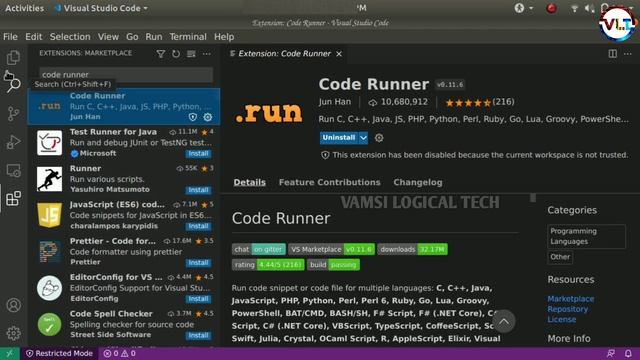Viewport: 640px width, 360px height.
Task: Install EditorConfig for VS Code
Action: point(198,299)
